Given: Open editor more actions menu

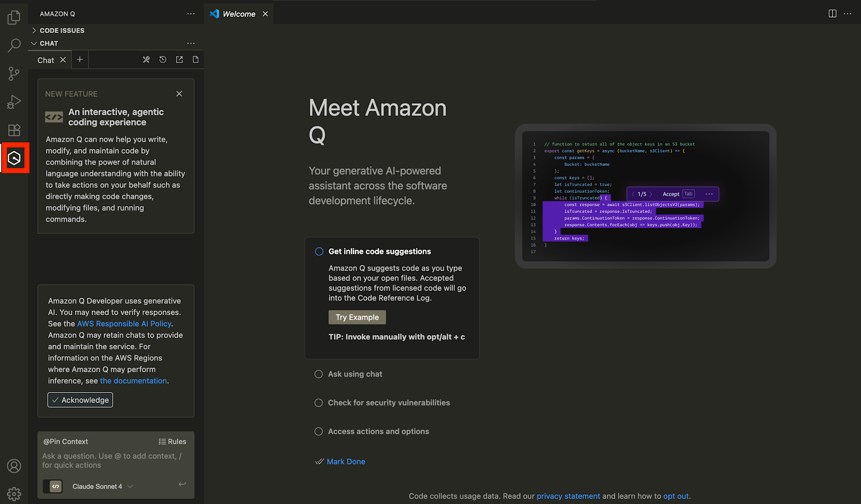Looking at the screenshot, I should [x=848, y=14].
